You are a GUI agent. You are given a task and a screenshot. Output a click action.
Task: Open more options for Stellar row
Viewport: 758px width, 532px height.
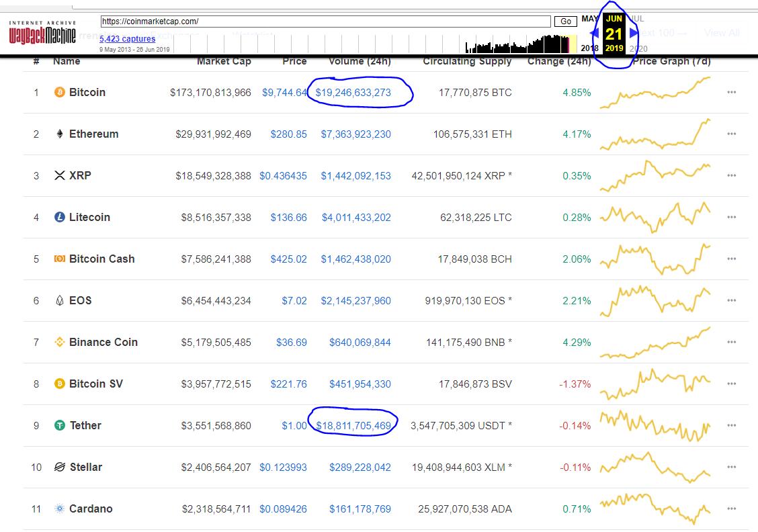(x=731, y=467)
